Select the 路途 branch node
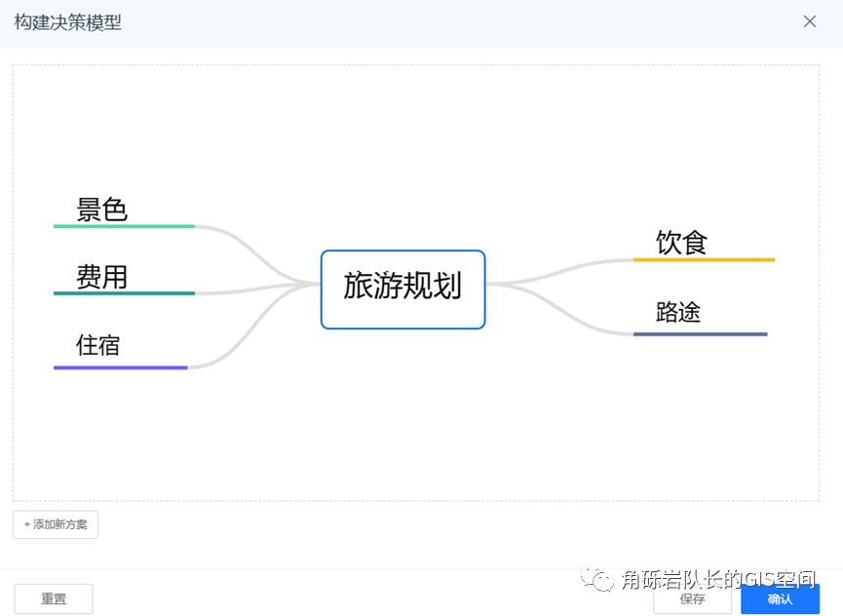The image size is (843, 616). point(677,312)
